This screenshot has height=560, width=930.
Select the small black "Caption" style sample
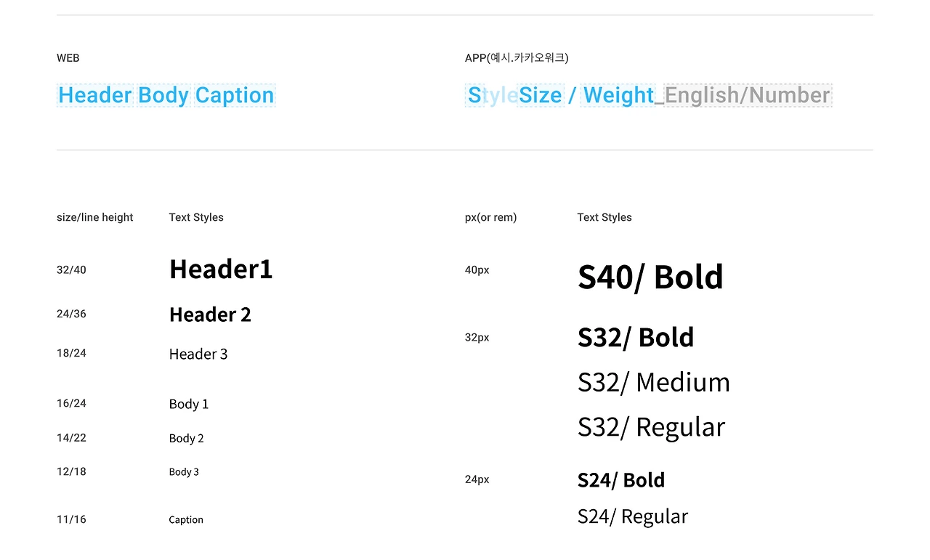tap(186, 520)
